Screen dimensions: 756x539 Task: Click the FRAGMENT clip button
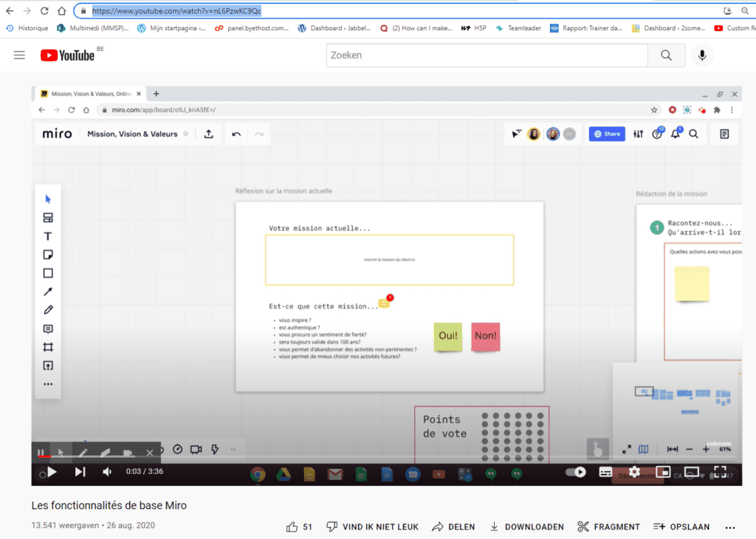[608, 527]
